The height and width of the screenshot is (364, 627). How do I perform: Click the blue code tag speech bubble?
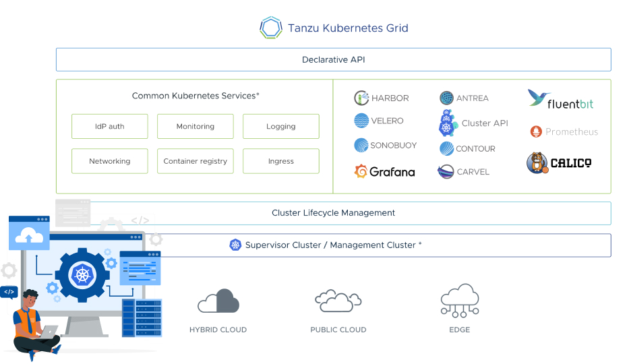point(9,292)
